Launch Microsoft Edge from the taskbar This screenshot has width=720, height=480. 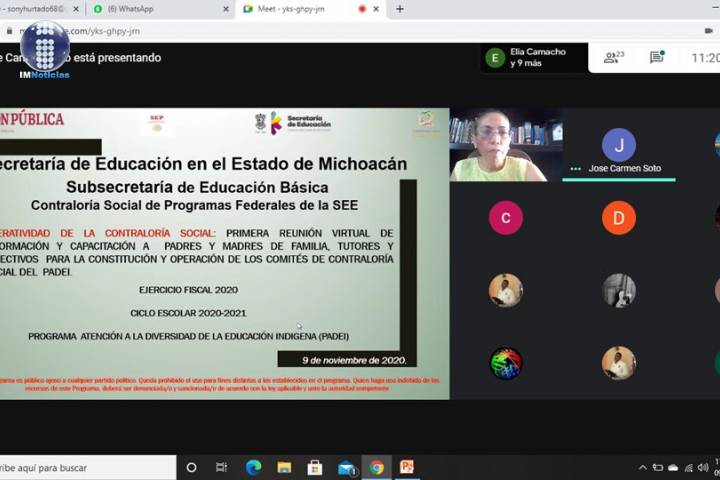click(253, 467)
